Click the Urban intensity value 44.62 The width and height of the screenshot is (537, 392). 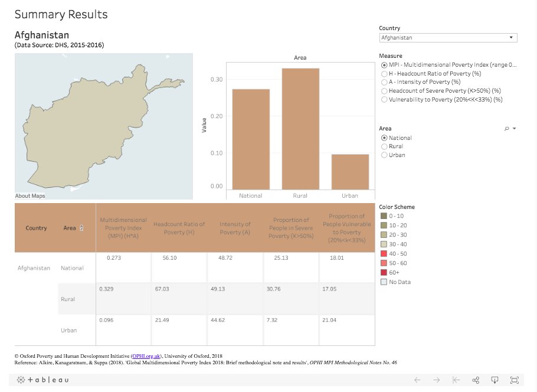218,320
